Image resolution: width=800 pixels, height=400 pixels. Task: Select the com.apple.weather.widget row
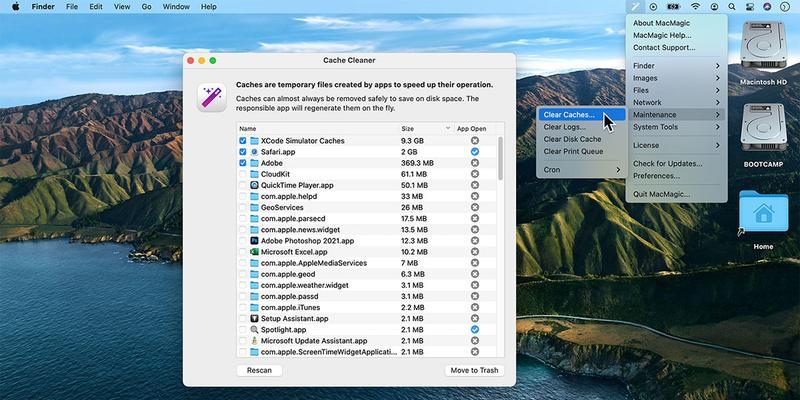(366, 285)
